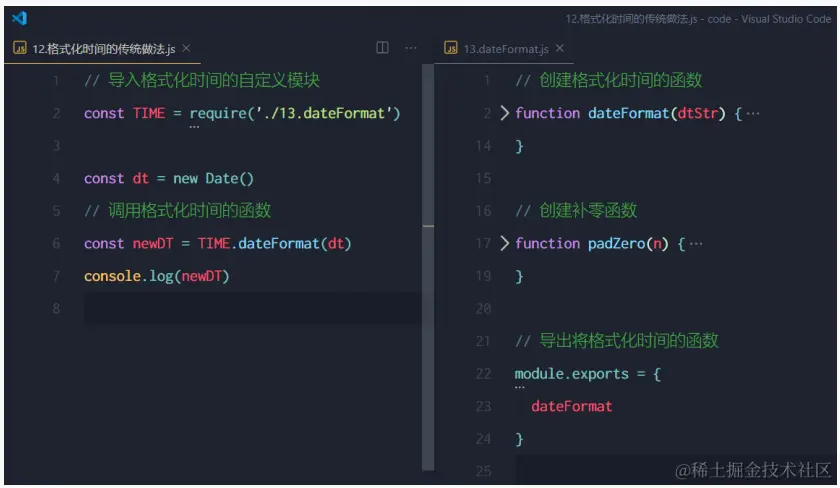
Task: Switch to the 12.格式化时间的传统做法.js tab
Action: (103, 49)
